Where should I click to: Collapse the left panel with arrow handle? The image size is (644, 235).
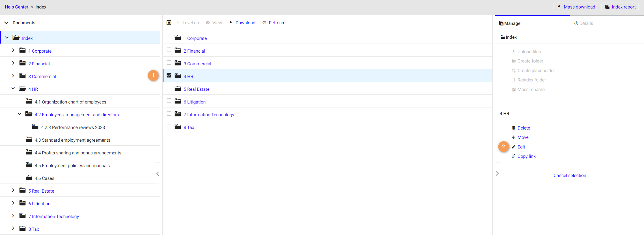tap(158, 174)
